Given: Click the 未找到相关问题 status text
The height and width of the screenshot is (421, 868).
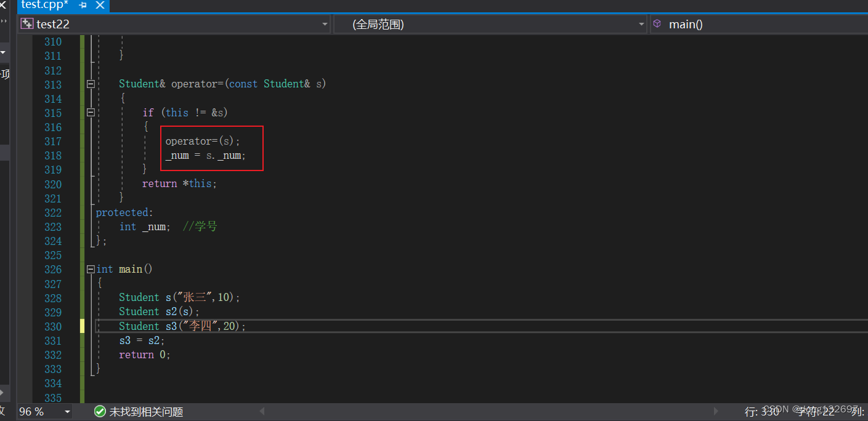Looking at the screenshot, I should (146, 412).
